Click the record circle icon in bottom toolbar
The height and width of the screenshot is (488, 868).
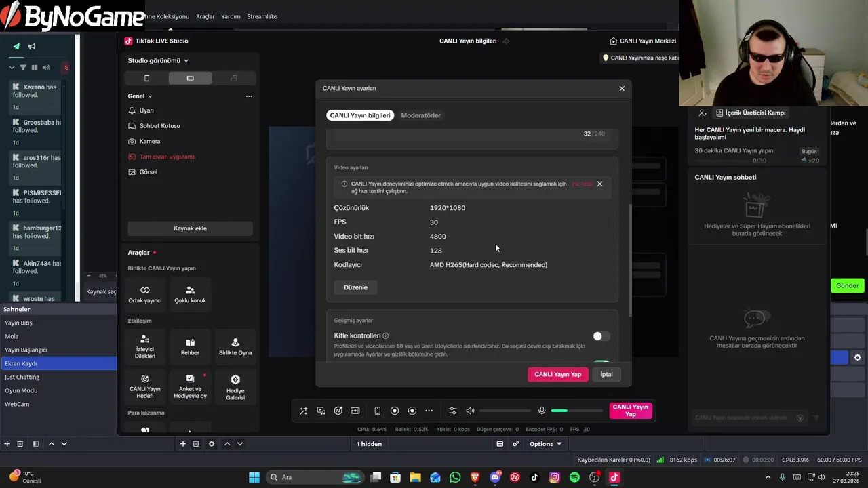[x=395, y=411]
